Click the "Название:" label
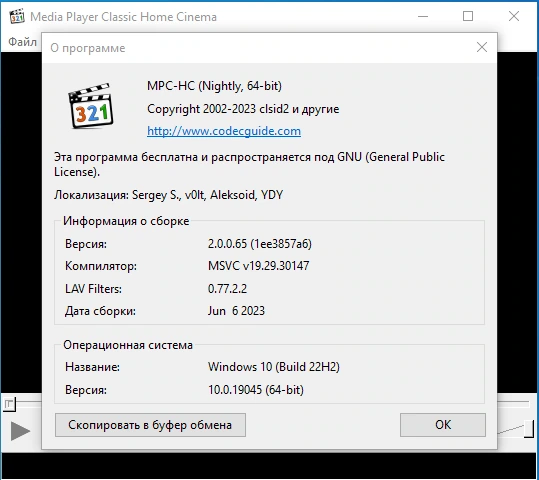The image size is (539, 480). tap(92, 367)
